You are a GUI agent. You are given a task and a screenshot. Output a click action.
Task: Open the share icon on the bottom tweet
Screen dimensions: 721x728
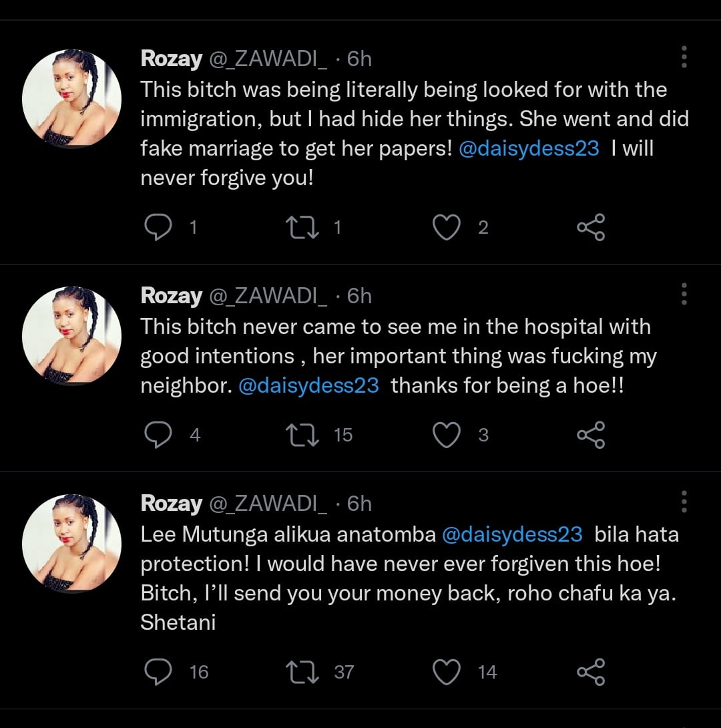point(590,672)
